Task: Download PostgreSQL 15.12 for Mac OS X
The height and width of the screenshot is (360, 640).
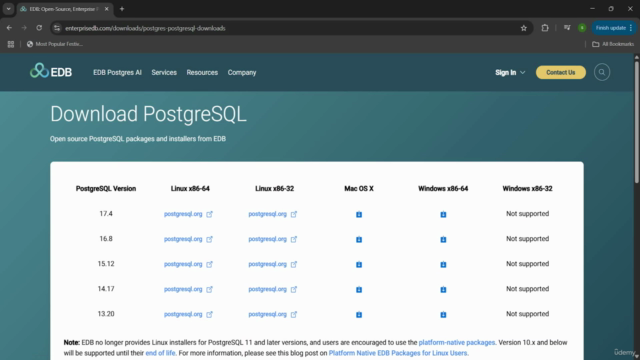Action: 359,264
